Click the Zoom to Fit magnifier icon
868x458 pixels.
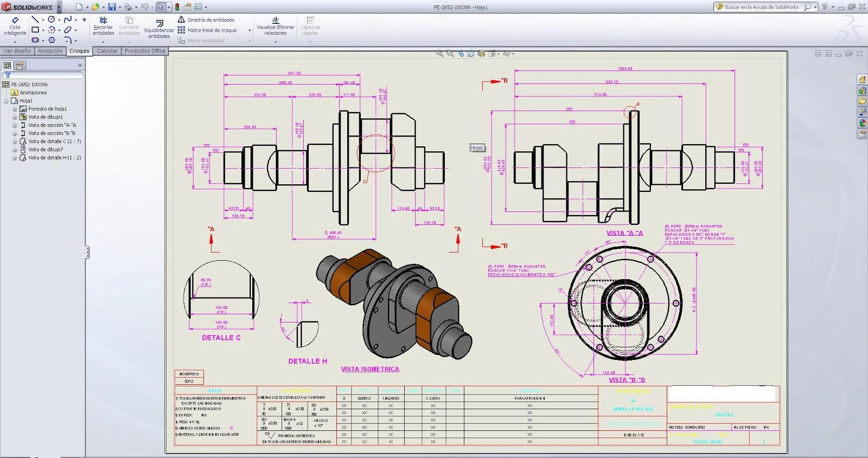(x=440, y=54)
